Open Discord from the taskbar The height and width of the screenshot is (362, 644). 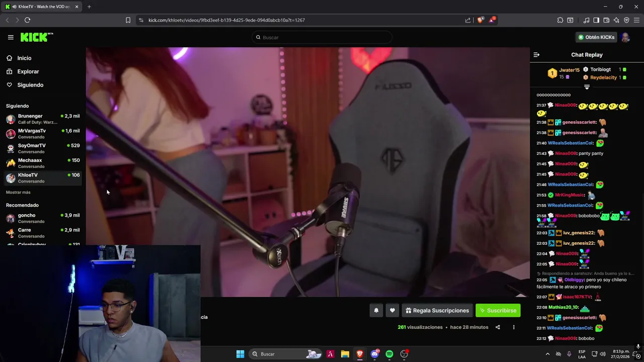(x=374, y=354)
